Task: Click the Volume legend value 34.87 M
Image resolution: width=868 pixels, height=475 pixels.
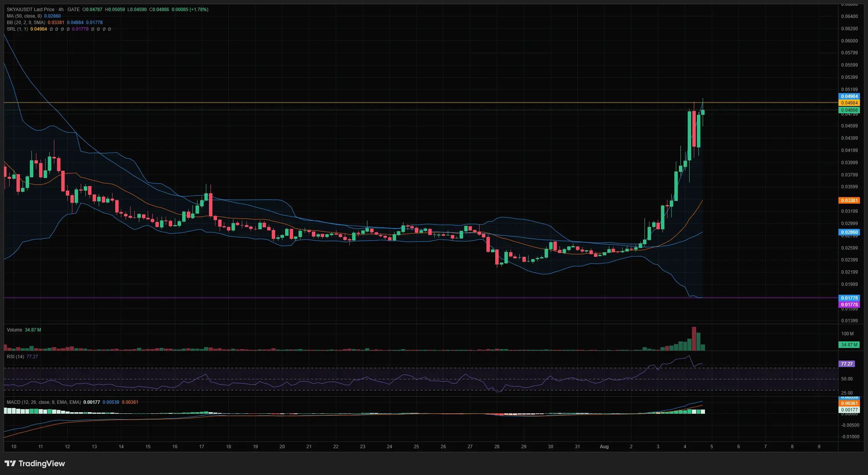Action: (x=33, y=330)
